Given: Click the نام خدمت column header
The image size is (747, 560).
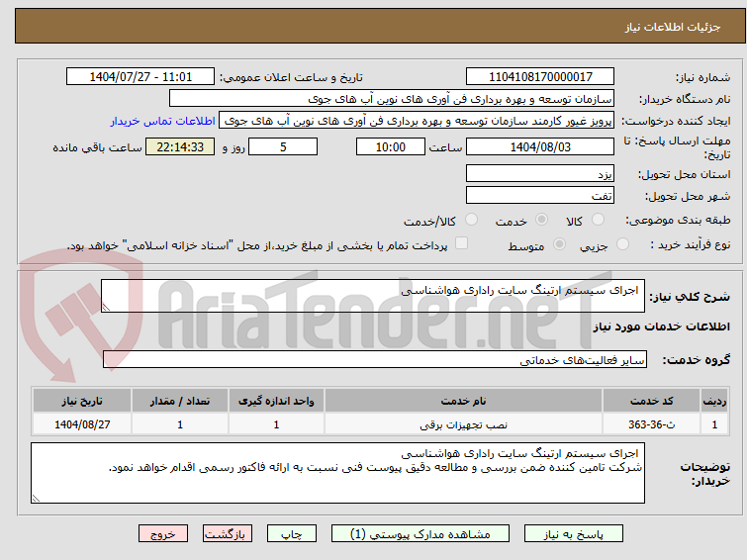Looking at the screenshot, I should tap(464, 401).
